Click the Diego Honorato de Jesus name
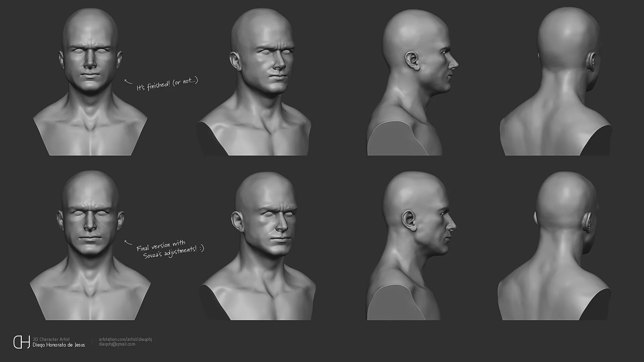Screen dimensions: 644x362 click(59, 345)
